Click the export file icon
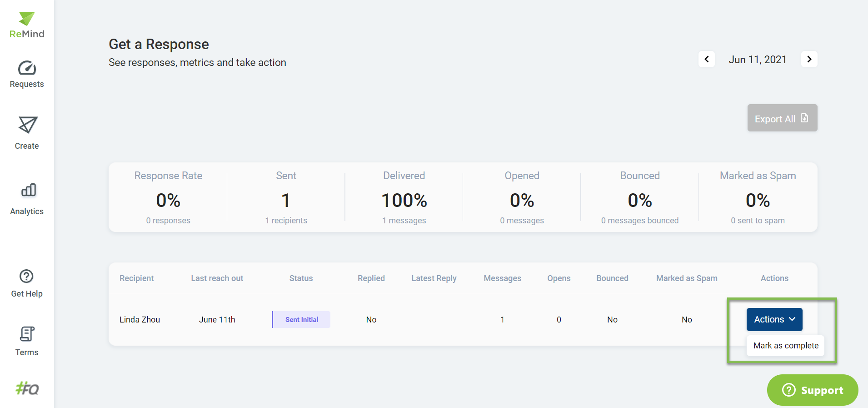The height and width of the screenshot is (408, 868). [804, 118]
